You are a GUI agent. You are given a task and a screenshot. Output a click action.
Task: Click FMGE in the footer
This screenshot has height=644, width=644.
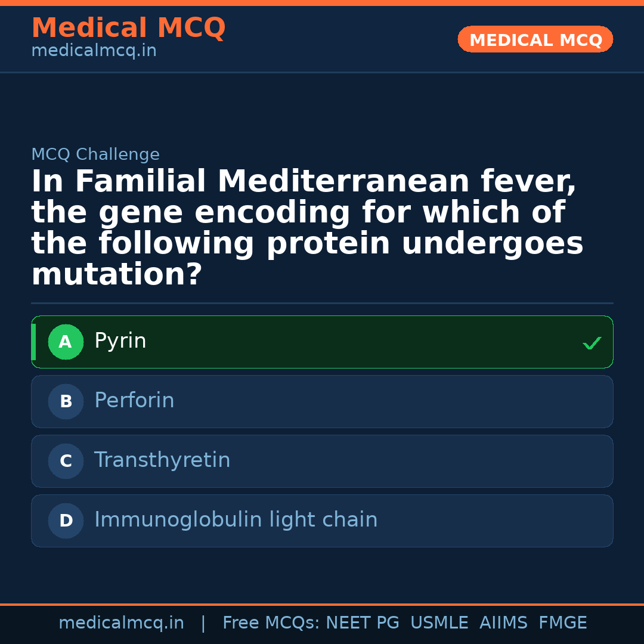(x=562, y=623)
